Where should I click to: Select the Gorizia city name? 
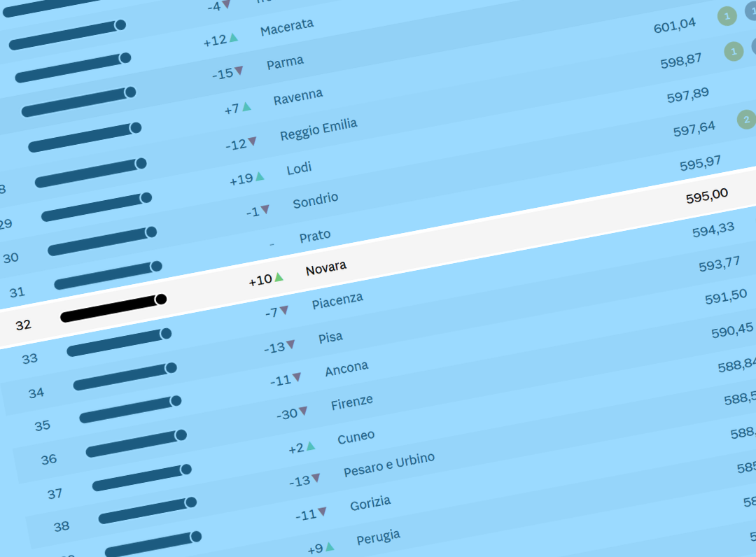click(370, 503)
